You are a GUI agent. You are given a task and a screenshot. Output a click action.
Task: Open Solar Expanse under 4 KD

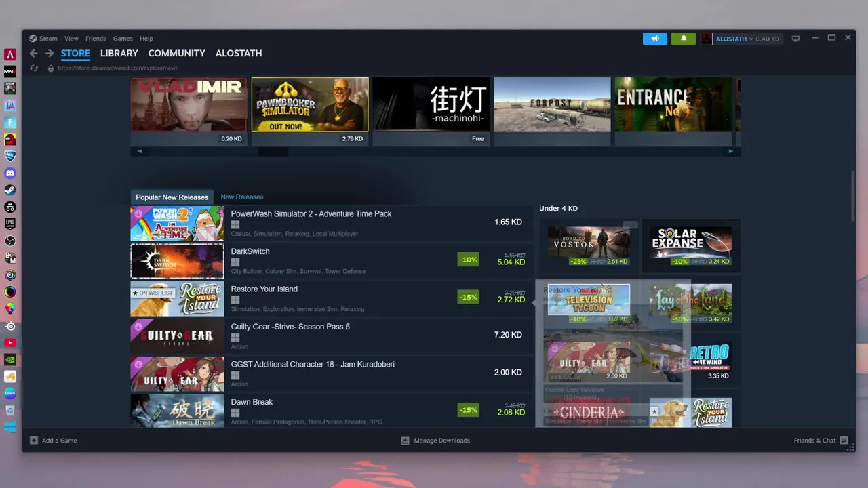(690, 245)
